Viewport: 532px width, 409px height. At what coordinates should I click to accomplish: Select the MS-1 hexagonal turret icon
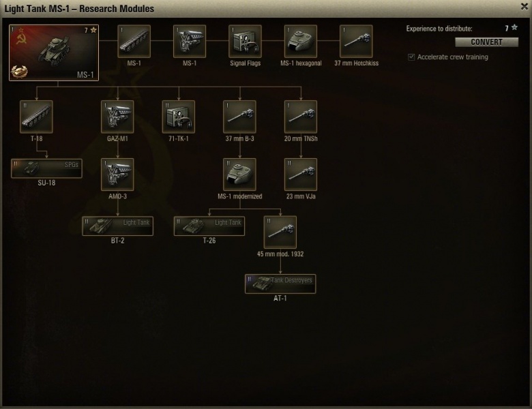tap(301, 41)
